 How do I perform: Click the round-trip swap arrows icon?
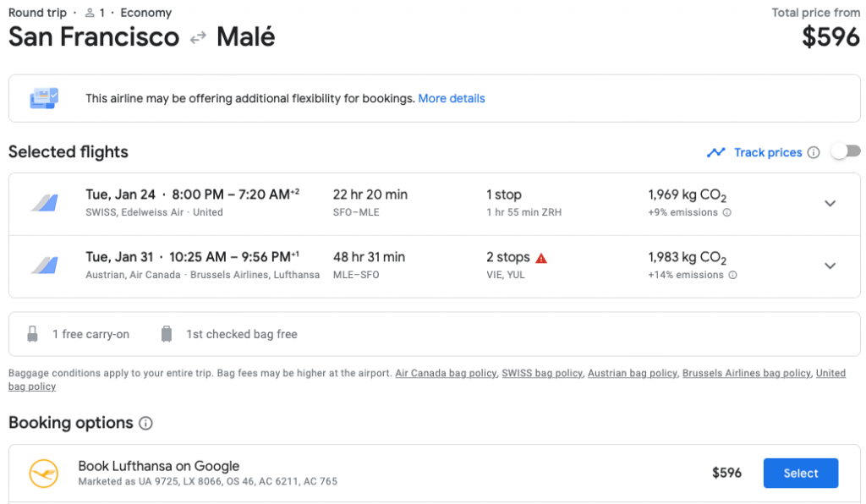(198, 38)
